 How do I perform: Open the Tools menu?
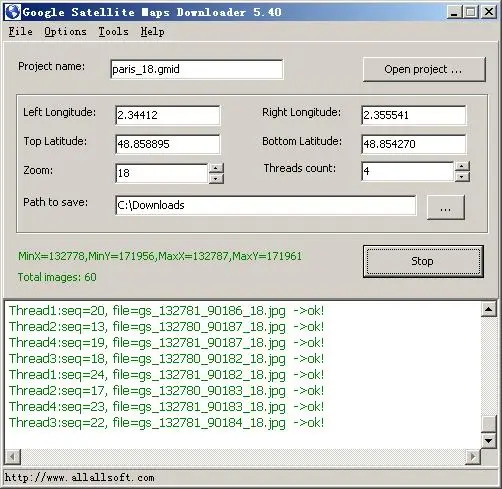113,32
